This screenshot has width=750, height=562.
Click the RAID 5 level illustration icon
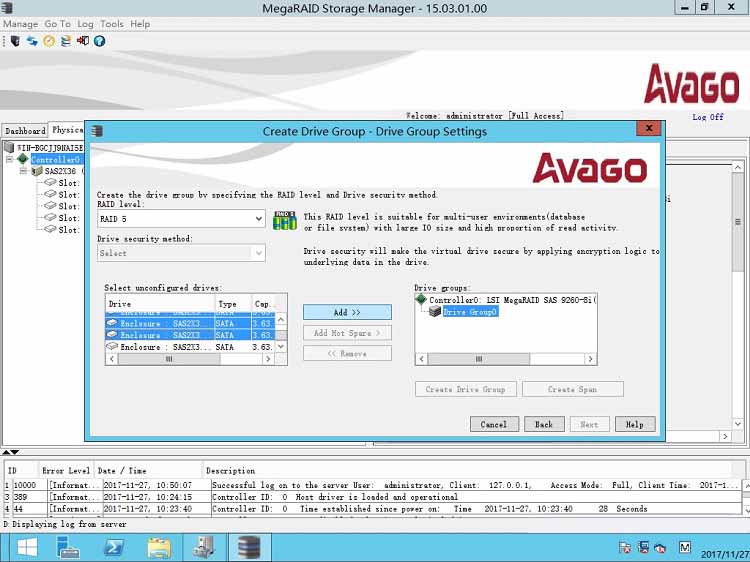[285, 220]
